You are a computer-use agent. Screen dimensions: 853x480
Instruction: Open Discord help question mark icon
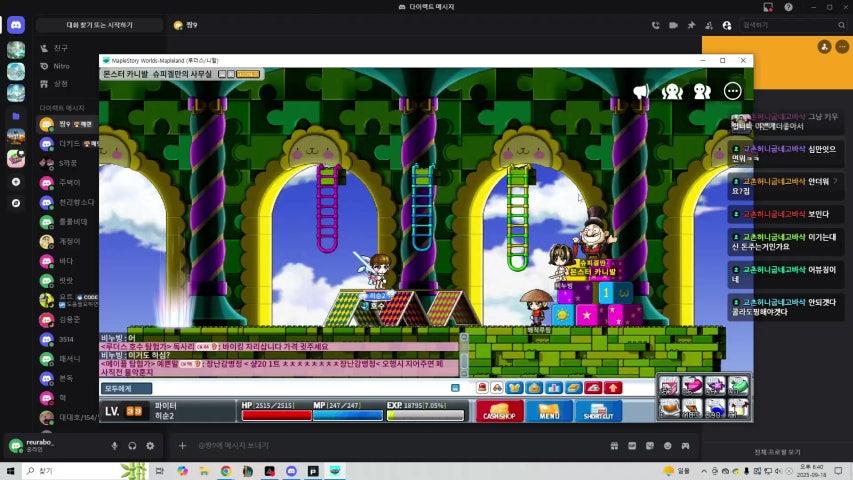[788, 7]
